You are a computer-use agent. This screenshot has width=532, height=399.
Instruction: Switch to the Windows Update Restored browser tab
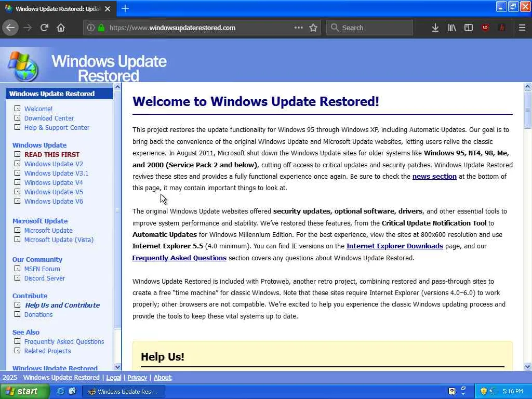coord(58,9)
